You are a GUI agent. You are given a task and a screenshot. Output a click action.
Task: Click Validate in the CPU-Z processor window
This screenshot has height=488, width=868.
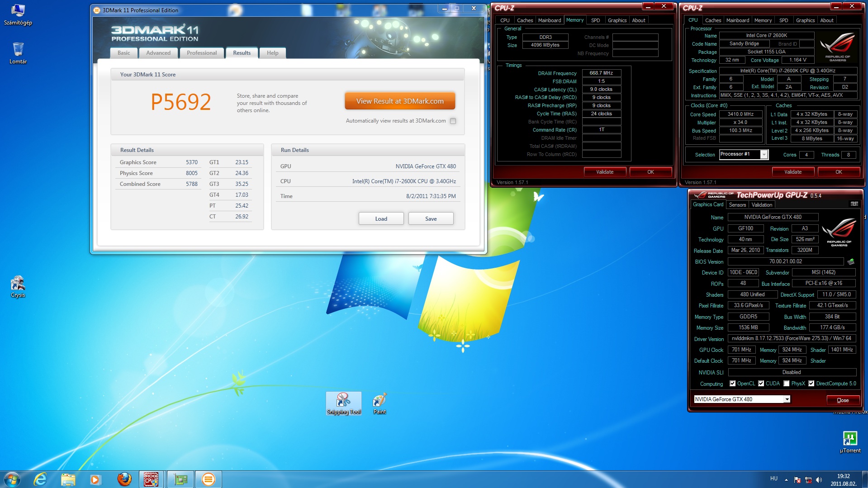[793, 172]
